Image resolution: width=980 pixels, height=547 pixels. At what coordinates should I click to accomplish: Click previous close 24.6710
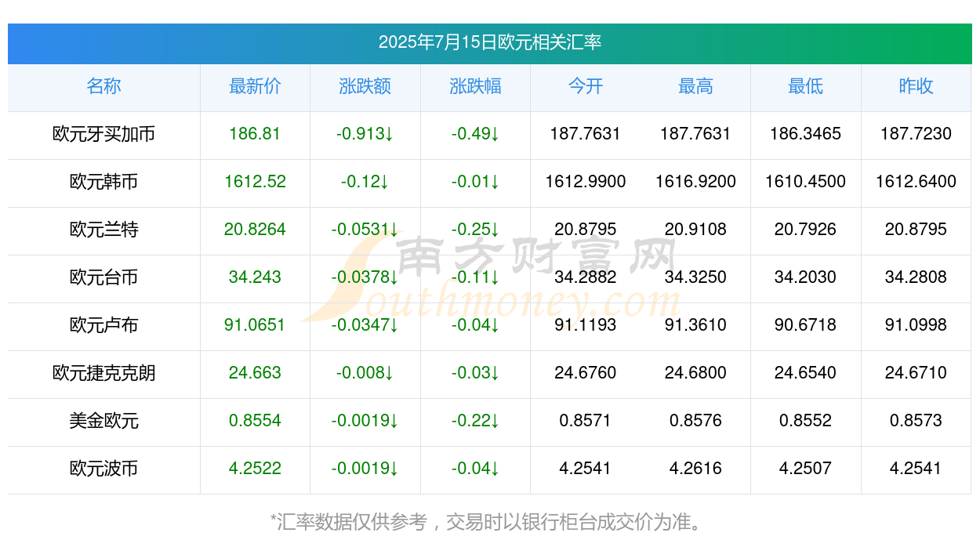point(916,373)
